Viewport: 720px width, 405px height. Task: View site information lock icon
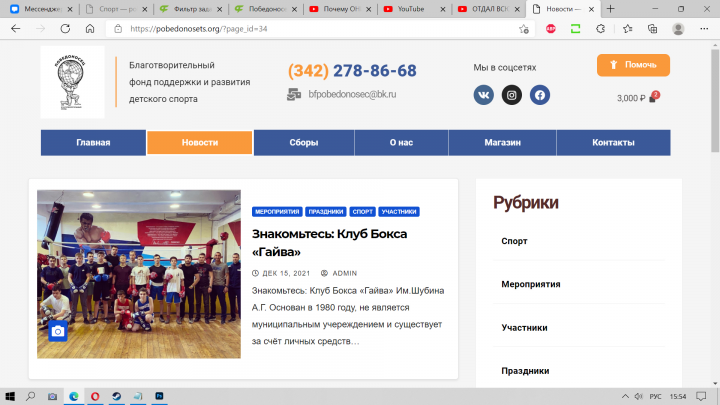pyautogui.click(x=118, y=28)
